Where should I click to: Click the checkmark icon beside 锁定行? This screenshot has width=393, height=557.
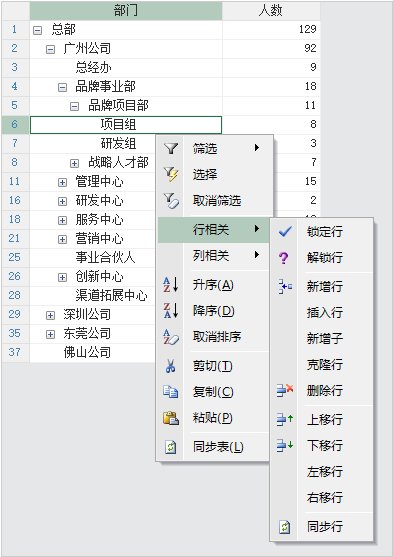285,232
